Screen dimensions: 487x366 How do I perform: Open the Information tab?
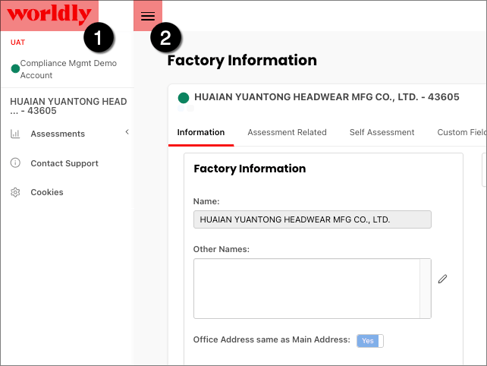[x=201, y=132]
